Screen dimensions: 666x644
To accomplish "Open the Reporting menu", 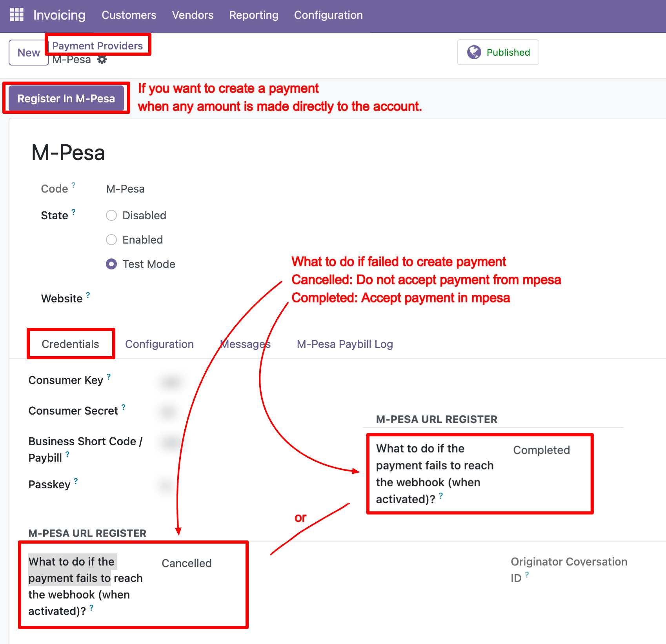I will 254,15.
